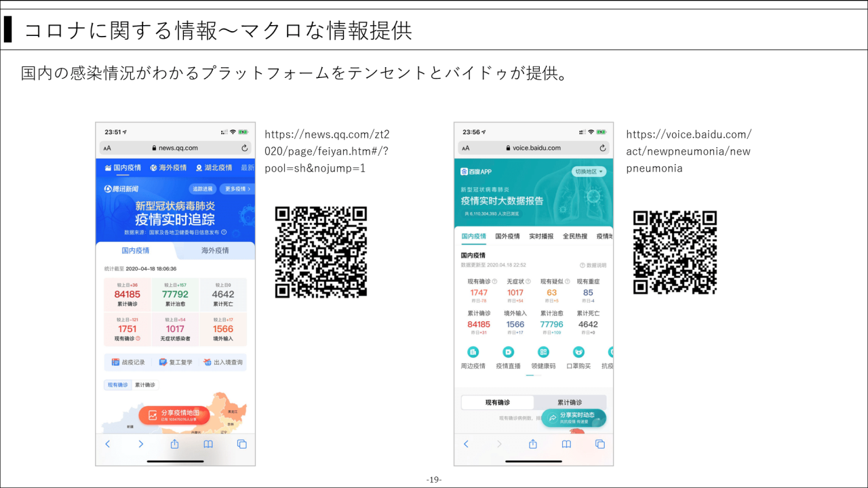Viewport: 868px width, 488px height.
Task: Select the 全民热搜 tab on Baidu
Action: point(574,235)
